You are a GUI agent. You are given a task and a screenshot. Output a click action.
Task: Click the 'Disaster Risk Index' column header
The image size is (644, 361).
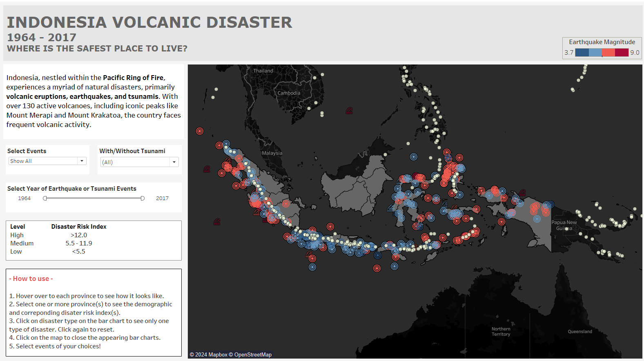point(79,227)
